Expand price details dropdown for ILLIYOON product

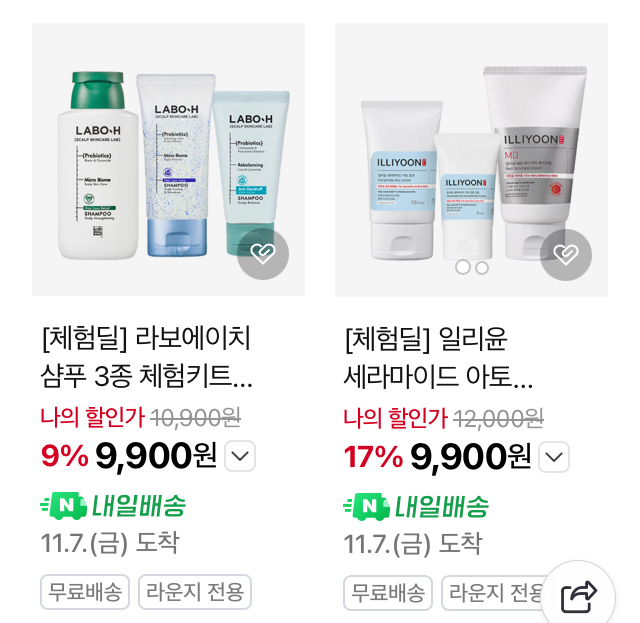coord(554,457)
